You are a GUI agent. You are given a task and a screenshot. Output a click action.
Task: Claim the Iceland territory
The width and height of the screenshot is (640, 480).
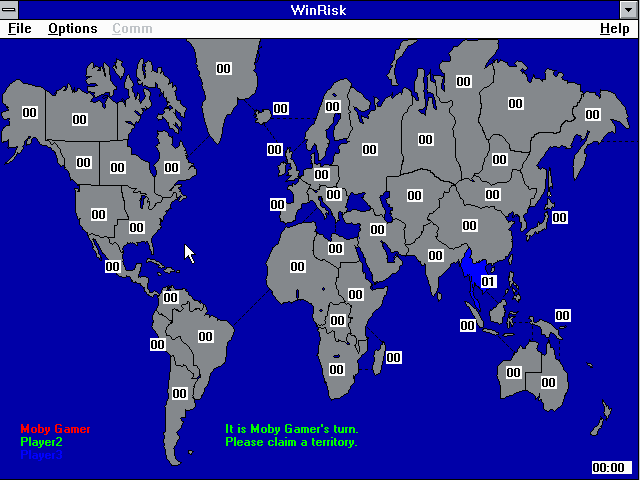click(x=281, y=109)
